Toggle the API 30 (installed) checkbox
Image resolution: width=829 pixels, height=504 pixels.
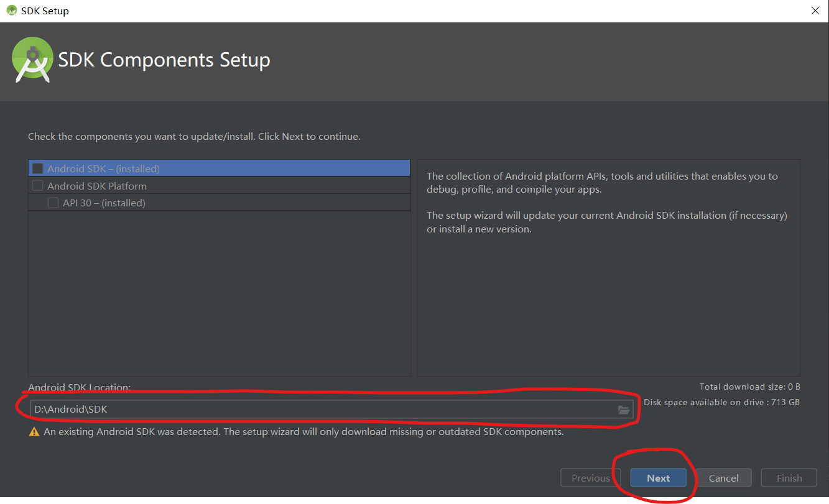point(53,203)
